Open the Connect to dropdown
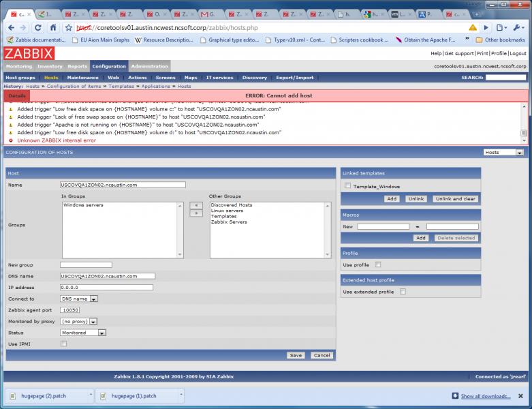Viewport: 532px width, 409px height. pos(79,299)
